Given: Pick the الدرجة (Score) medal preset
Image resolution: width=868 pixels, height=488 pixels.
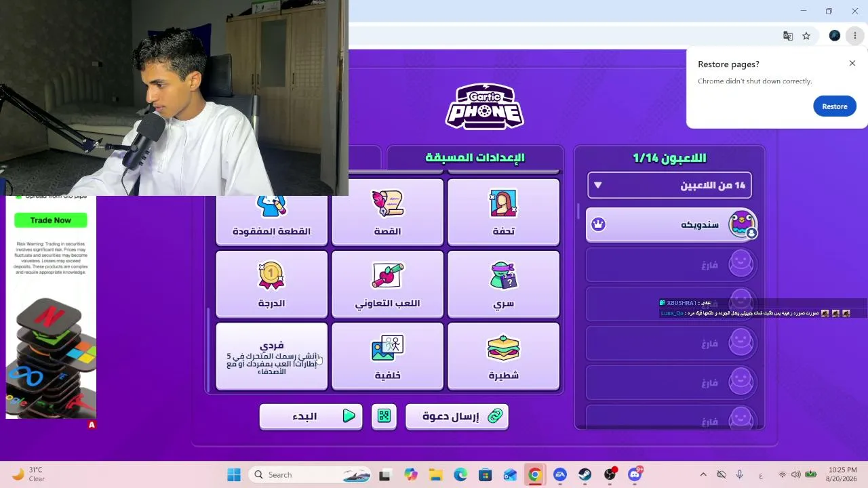Looking at the screenshot, I should tap(271, 284).
